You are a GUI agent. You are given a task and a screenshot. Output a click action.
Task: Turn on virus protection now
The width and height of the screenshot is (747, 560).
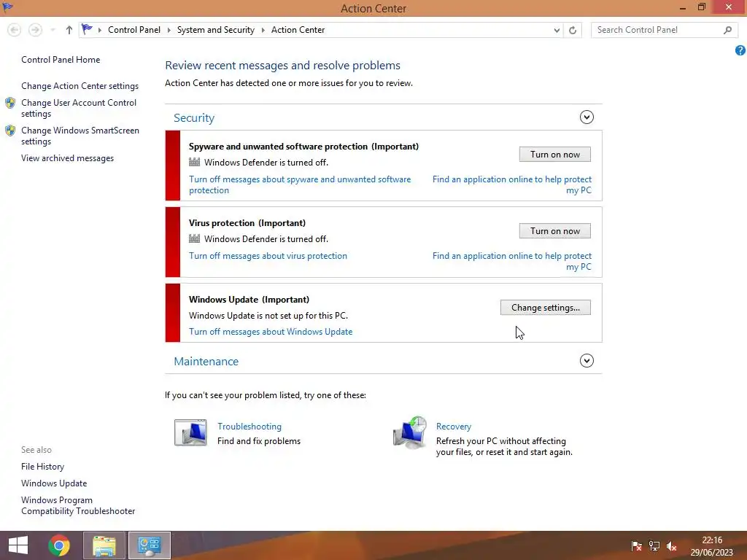tap(555, 231)
